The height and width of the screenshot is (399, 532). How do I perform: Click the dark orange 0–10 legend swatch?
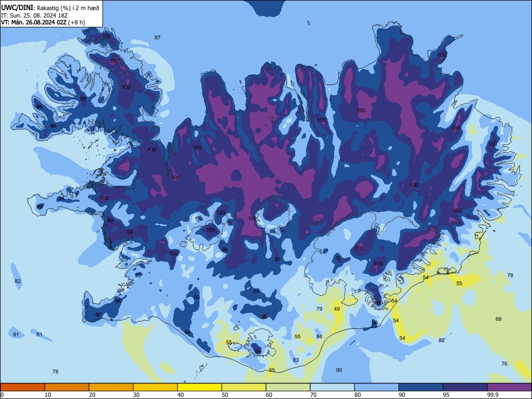tap(22, 387)
